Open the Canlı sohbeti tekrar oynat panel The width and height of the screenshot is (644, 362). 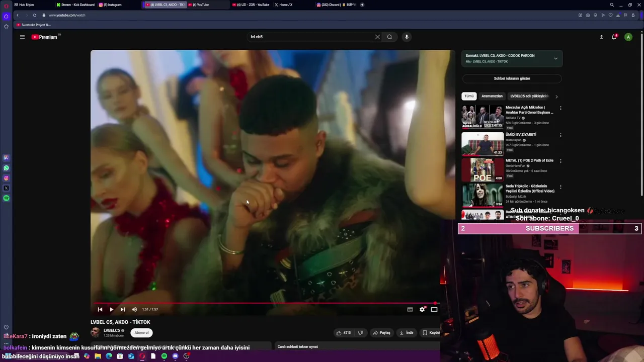(x=357, y=346)
